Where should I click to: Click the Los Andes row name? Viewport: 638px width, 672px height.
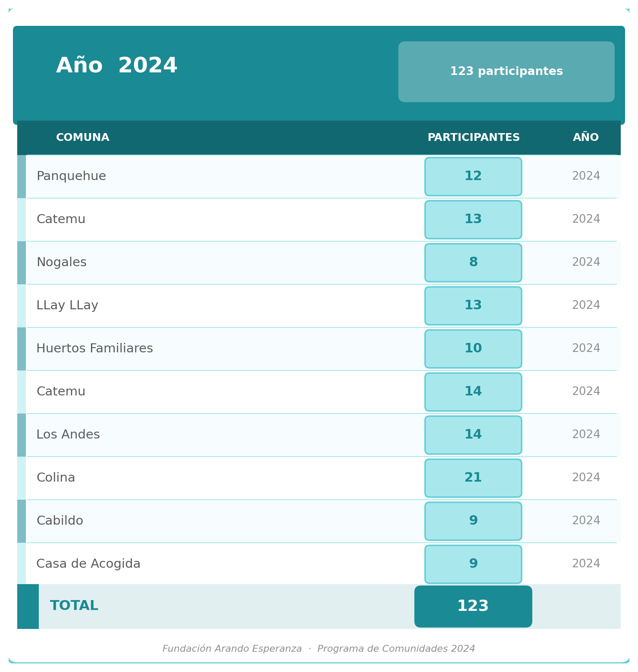click(x=68, y=435)
